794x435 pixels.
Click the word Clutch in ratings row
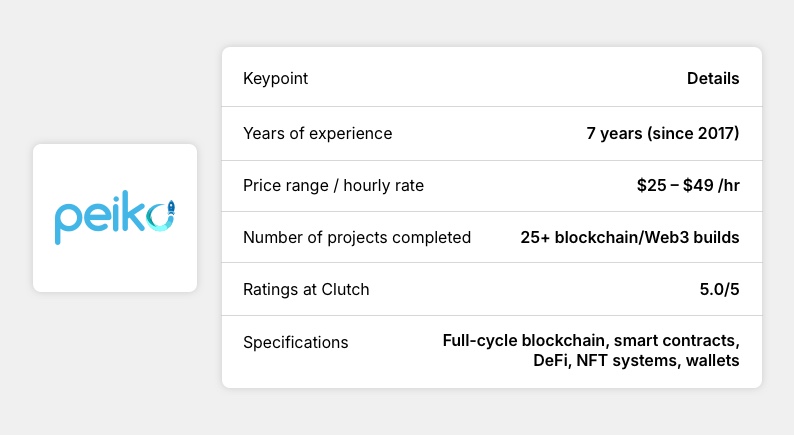coord(345,289)
